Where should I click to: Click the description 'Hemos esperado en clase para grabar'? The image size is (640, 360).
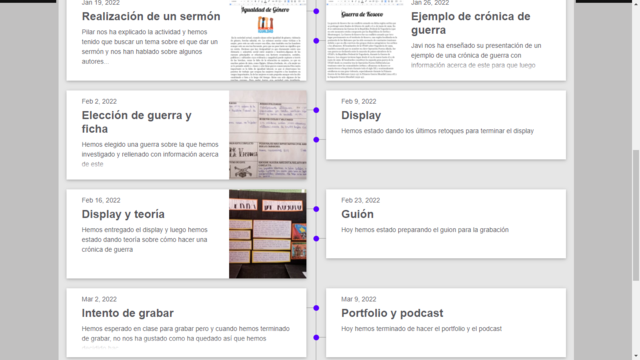pos(186,337)
